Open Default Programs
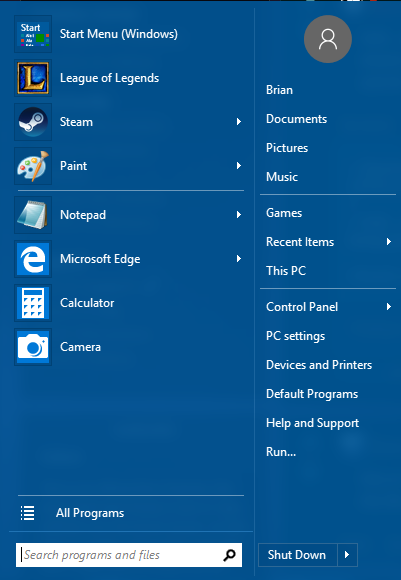 point(312,394)
